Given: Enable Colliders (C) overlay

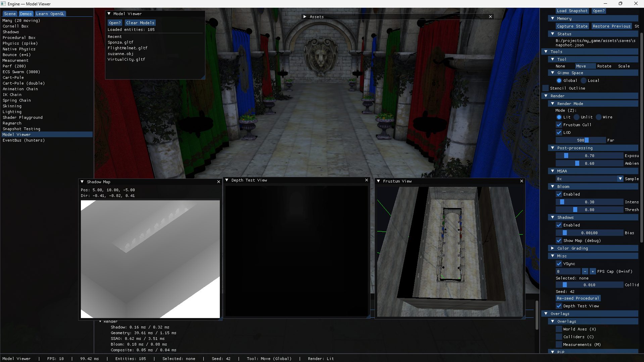Looking at the screenshot, I should [559, 337].
